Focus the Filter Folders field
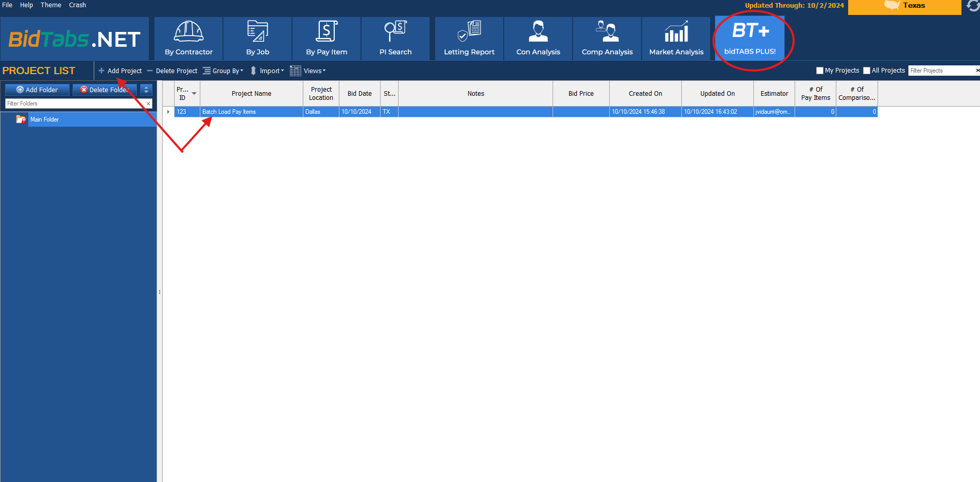This screenshot has height=482, width=980. (x=75, y=104)
